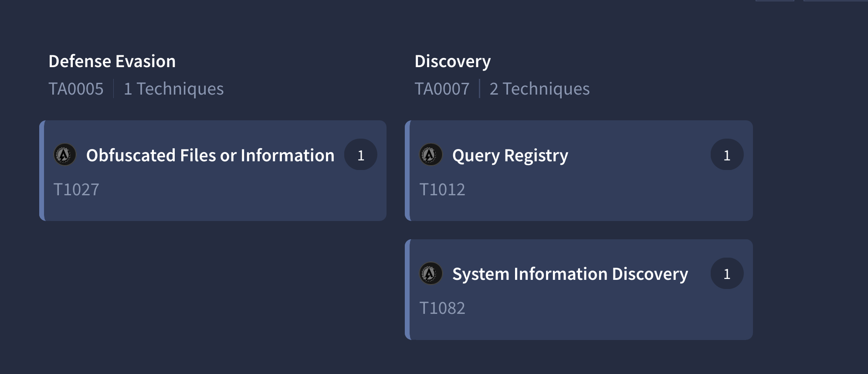
Task: Click the technique ID T1082
Action: [442, 308]
